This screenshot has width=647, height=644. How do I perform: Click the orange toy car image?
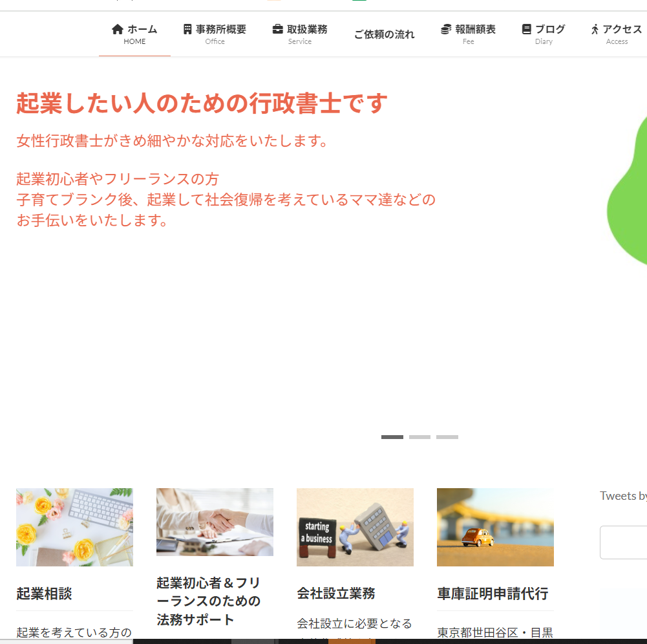(495, 527)
